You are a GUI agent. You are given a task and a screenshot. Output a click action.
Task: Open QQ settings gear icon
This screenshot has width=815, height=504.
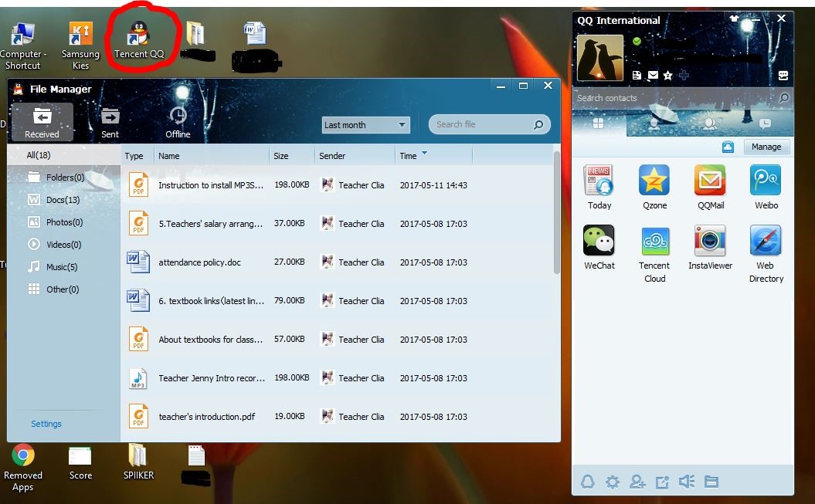pyautogui.click(x=613, y=482)
